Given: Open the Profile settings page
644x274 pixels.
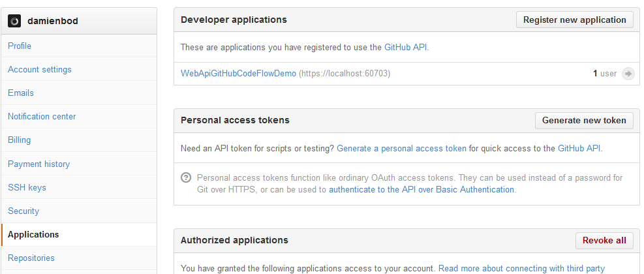Looking at the screenshot, I should [20, 46].
